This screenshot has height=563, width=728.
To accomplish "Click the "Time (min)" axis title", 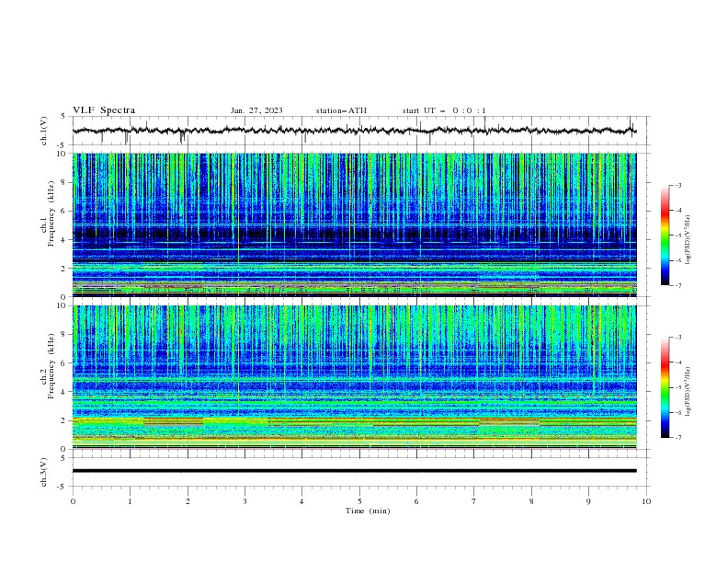I will (368, 511).
